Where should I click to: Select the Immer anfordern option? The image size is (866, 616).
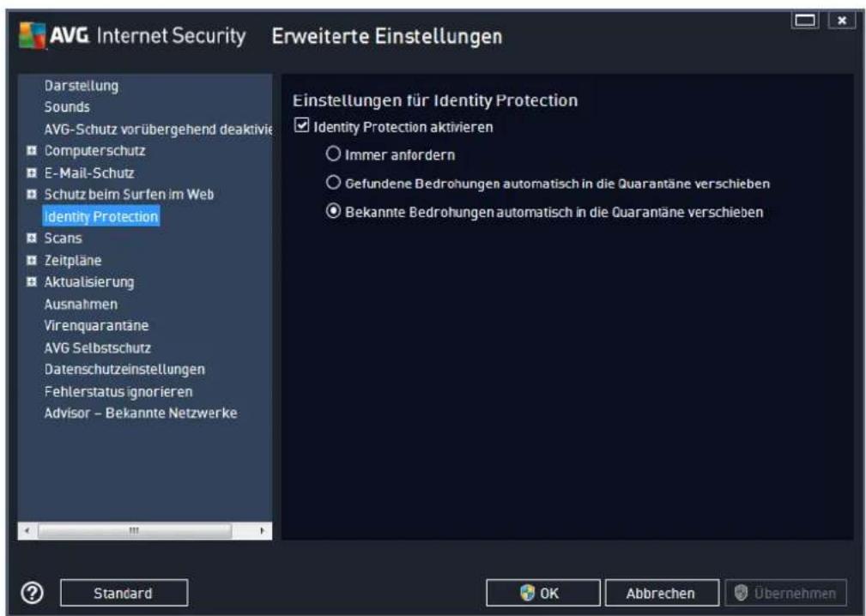tap(333, 154)
